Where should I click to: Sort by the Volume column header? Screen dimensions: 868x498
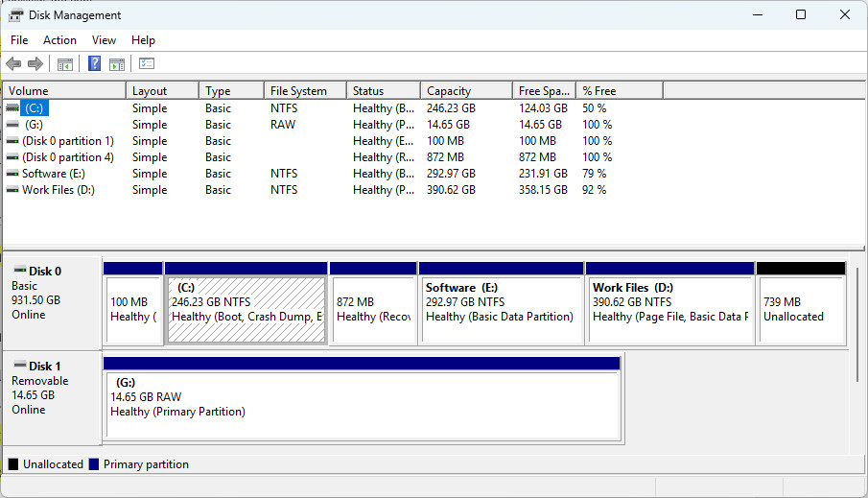click(64, 91)
